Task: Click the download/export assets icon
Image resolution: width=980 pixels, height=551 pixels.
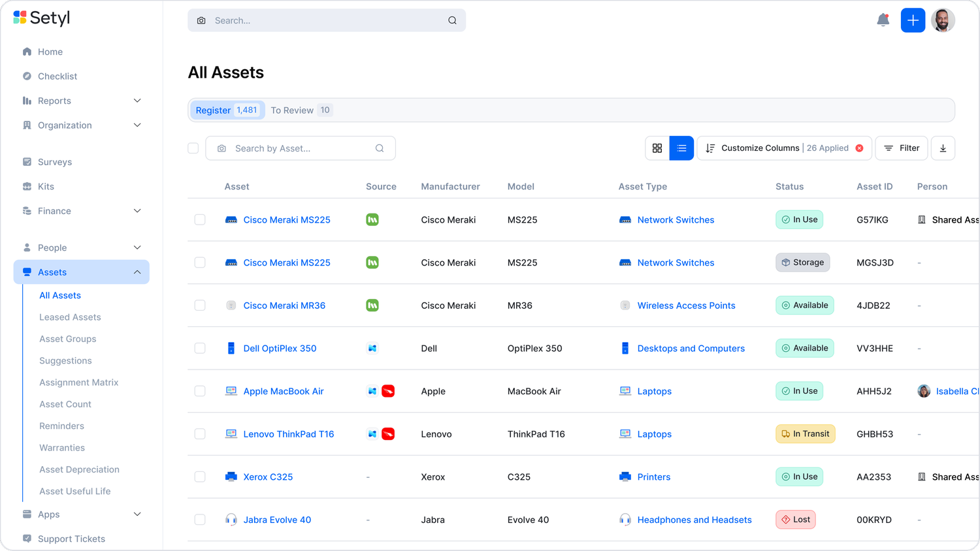Action: click(x=943, y=148)
